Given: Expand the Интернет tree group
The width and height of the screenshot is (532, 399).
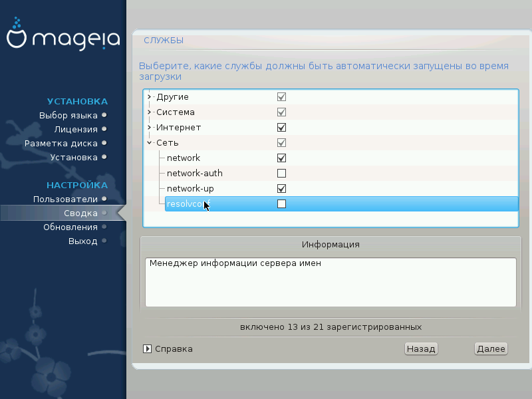Looking at the screenshot, I should [149, 127].
